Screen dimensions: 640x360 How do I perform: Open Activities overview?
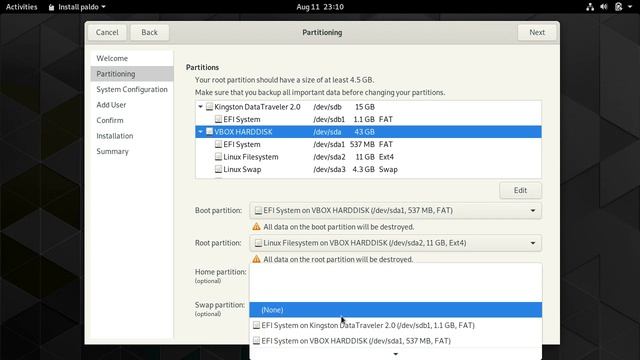pyautogui.click(x=22, y=7)
